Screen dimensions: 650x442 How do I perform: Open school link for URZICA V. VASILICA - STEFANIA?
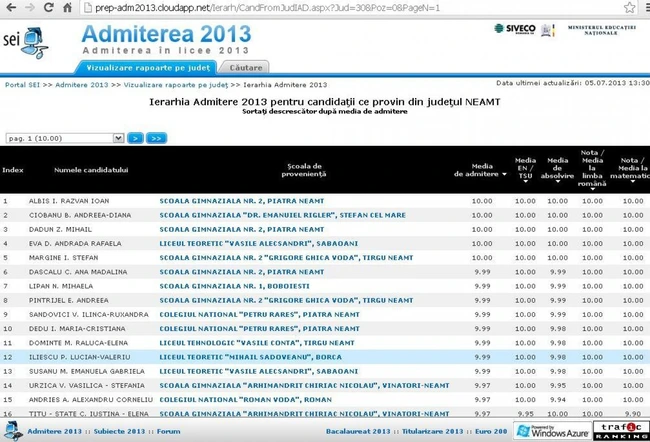[x=304, y=385]
